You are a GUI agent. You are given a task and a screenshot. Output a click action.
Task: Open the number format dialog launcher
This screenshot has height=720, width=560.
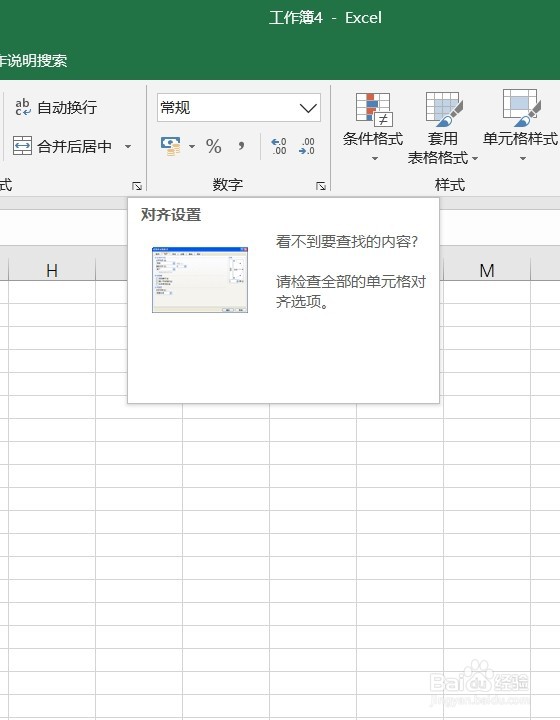click(x=321, y=186)
